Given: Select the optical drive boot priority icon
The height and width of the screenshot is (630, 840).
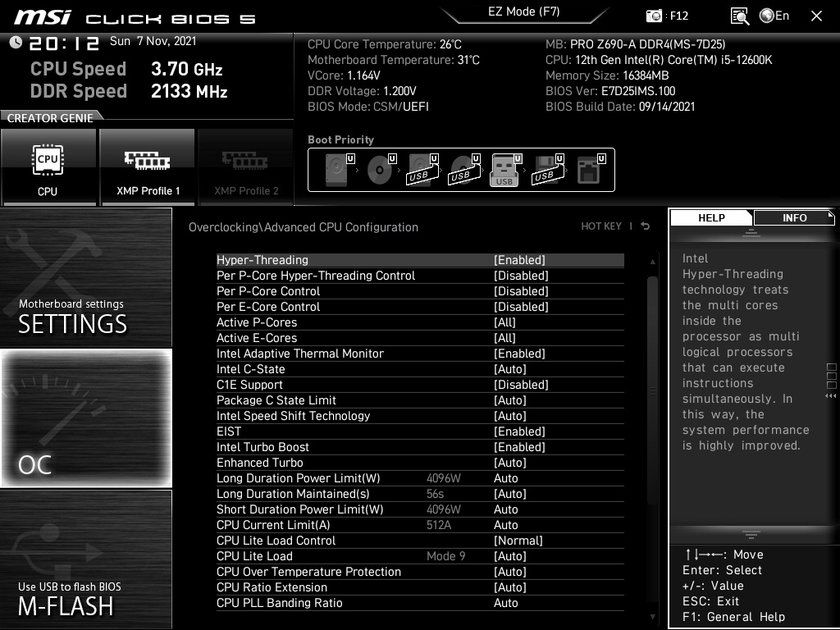Looking at the screenshot, I should pos(381,170).
